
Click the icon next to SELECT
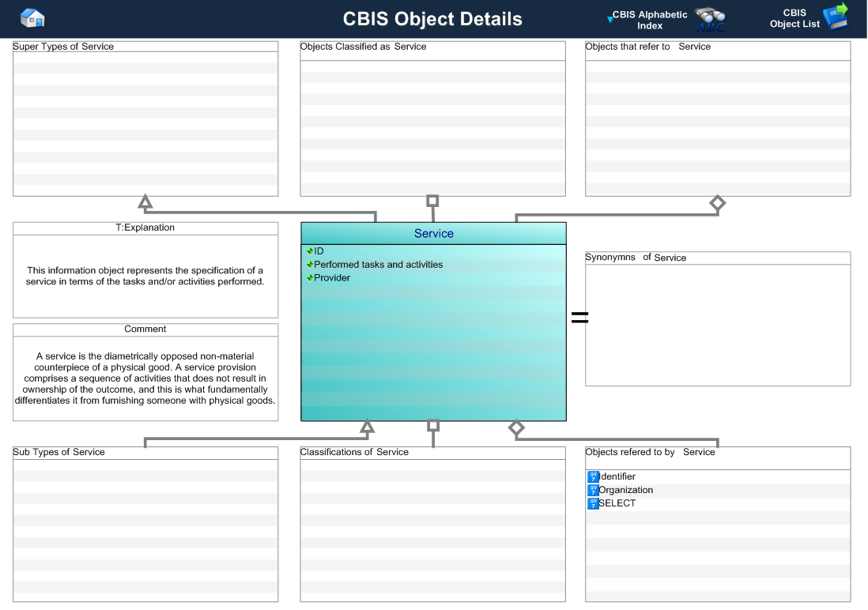593,503
